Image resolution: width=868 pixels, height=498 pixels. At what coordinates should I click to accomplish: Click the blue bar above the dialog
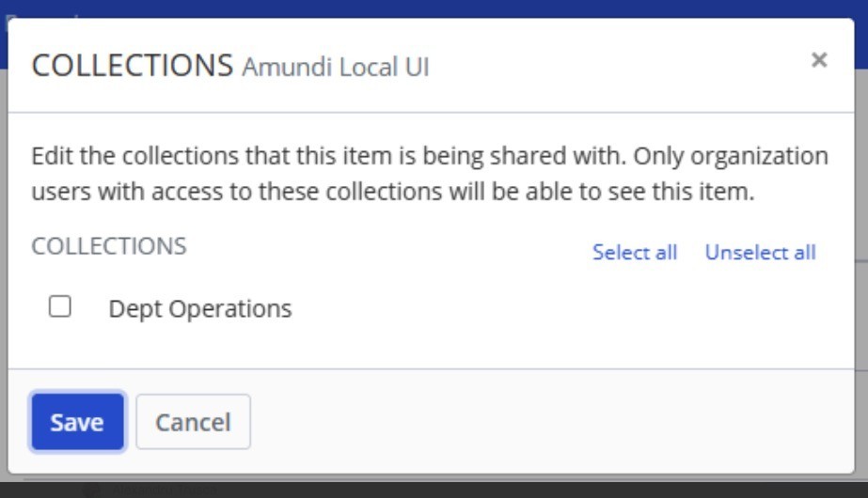click(x=433, y=8)
